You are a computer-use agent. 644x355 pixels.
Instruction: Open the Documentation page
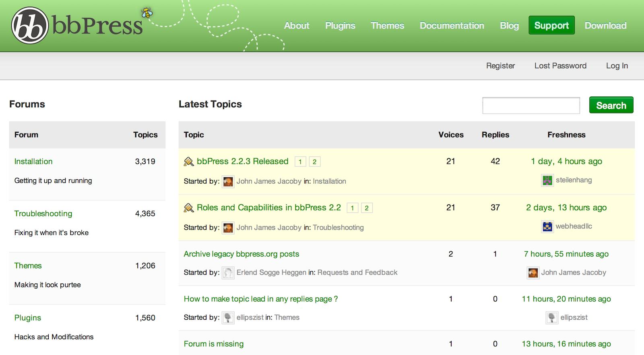(452, 25)
